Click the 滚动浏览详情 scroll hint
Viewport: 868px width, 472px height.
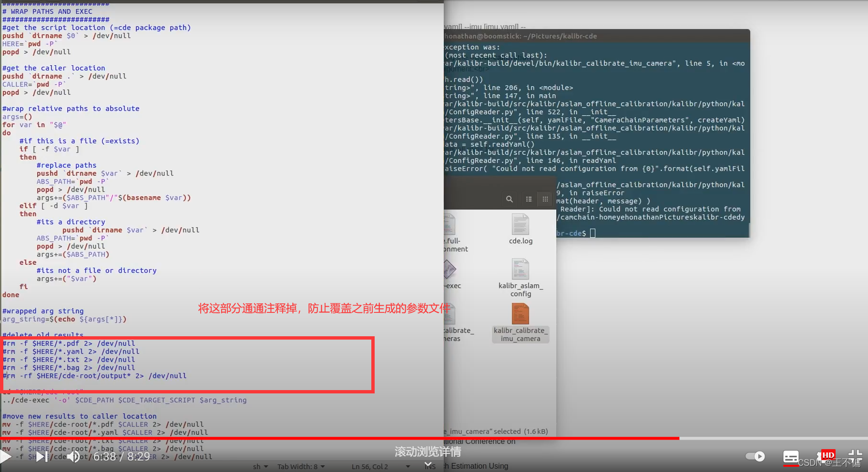[428, 452]
